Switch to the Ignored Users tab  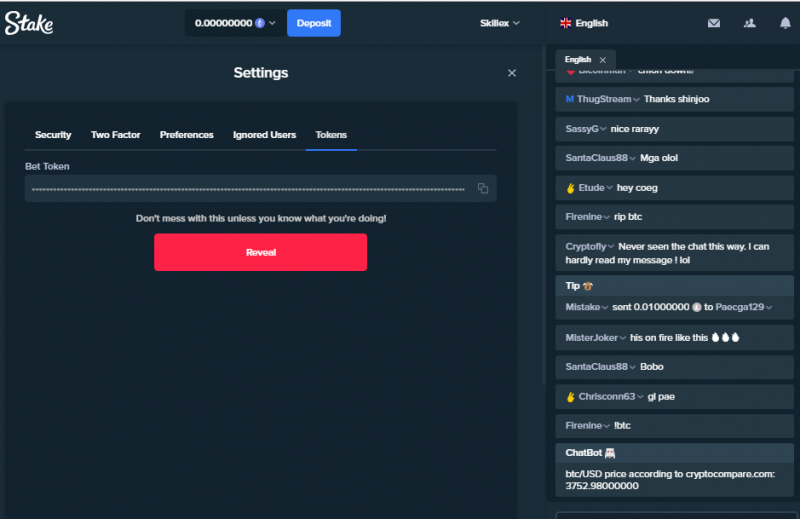pos(264,135)
